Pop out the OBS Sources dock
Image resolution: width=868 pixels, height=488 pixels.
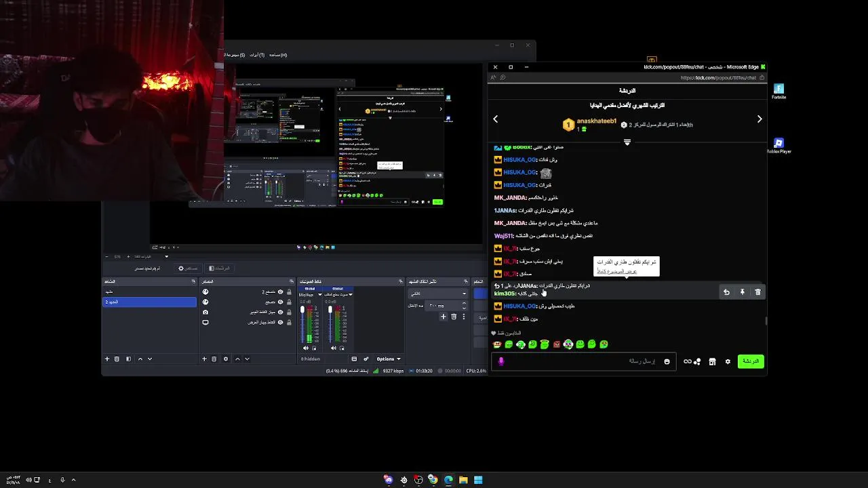(x=292, y=281)
